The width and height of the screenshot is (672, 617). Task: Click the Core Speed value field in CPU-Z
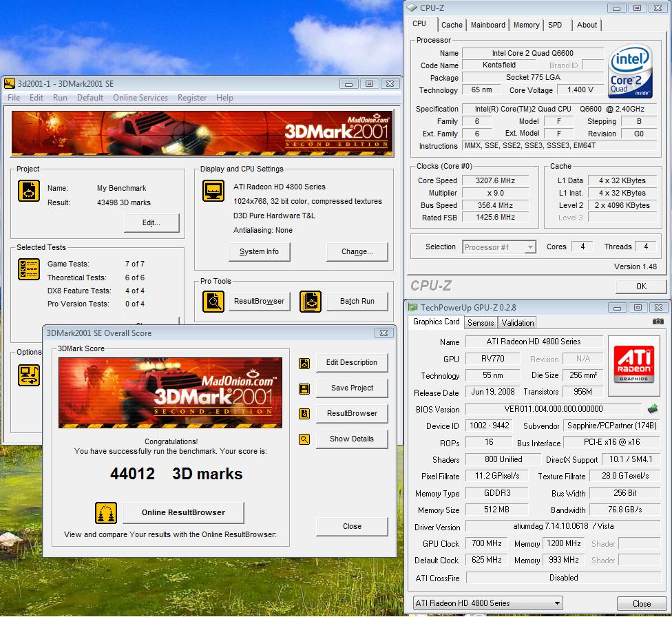(x=495, y=180)
